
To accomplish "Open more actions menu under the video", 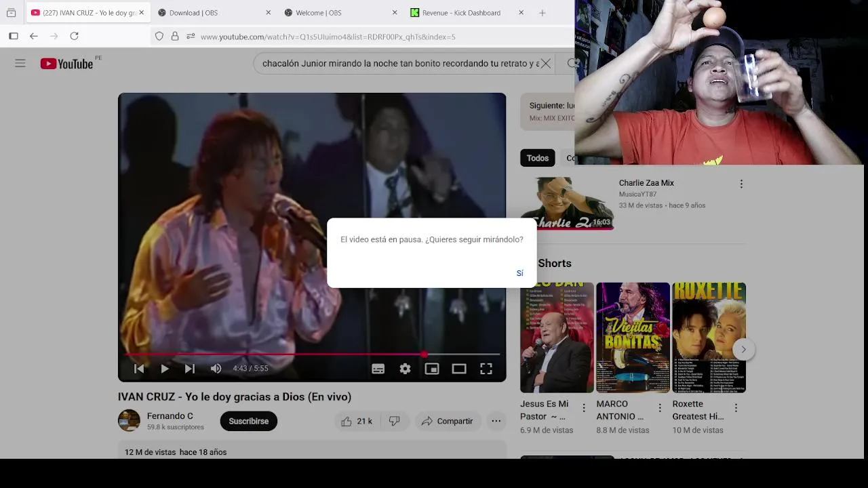I will coord(496,421).
